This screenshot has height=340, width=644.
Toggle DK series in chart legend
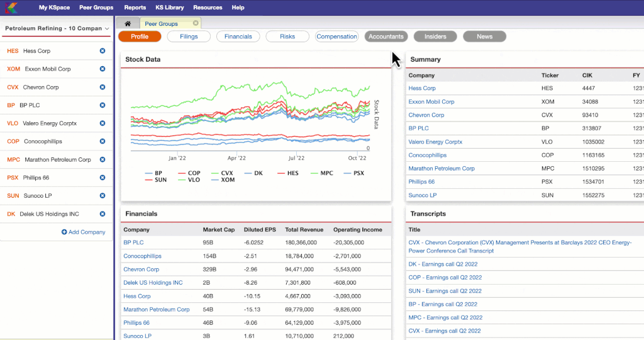tap(253, 173)
